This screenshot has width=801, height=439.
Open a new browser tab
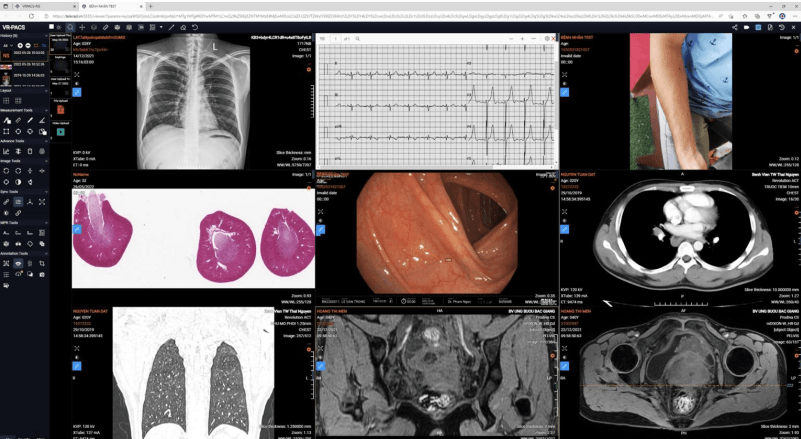coord(148,5)
